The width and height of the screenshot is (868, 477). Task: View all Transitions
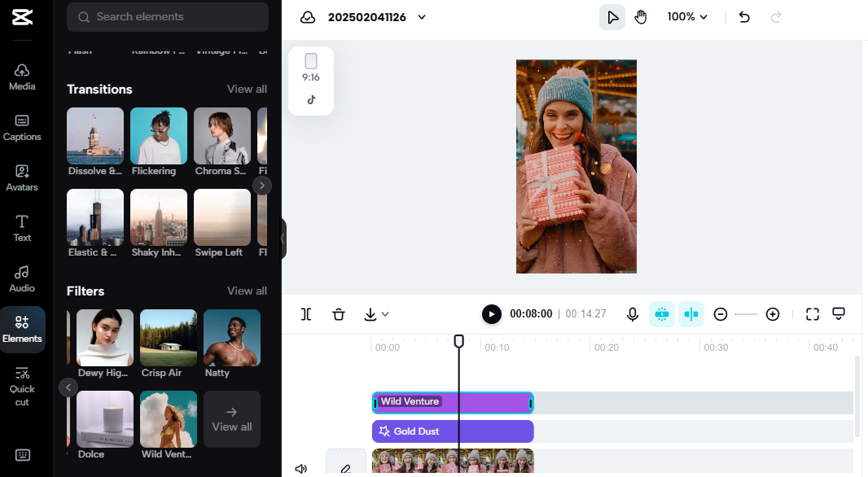click(x=247, y=89)
